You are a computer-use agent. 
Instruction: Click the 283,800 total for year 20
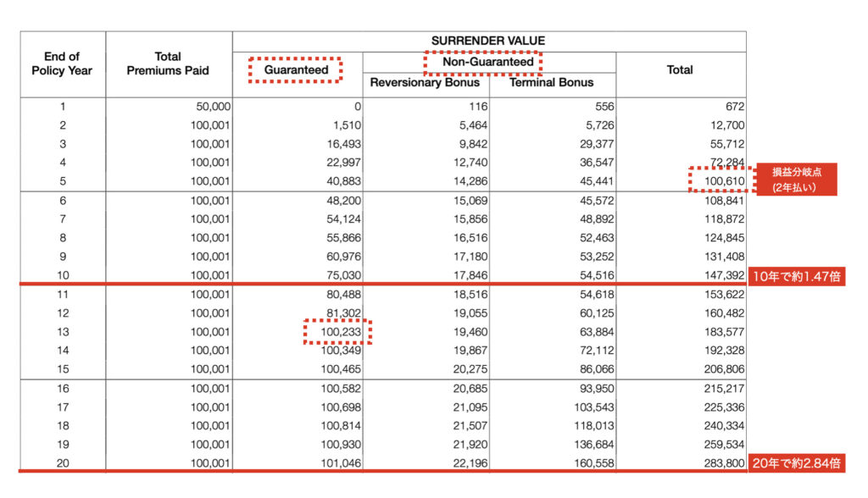[723, 463]
